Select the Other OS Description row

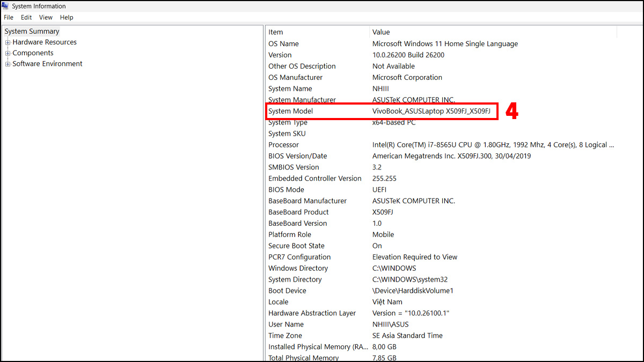coord(441,66)
